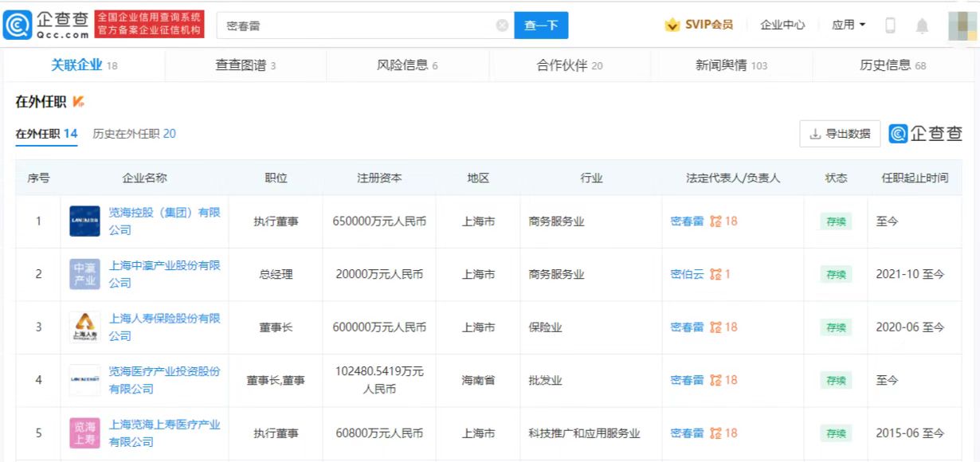Viewport: 980px width, 462px height.
Task: Open the Qcc.com logo homepage
Action: [x=46, y=25]
